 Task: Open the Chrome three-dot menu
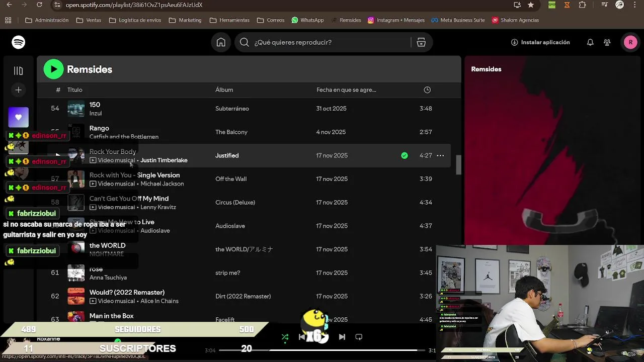(635, 5)
